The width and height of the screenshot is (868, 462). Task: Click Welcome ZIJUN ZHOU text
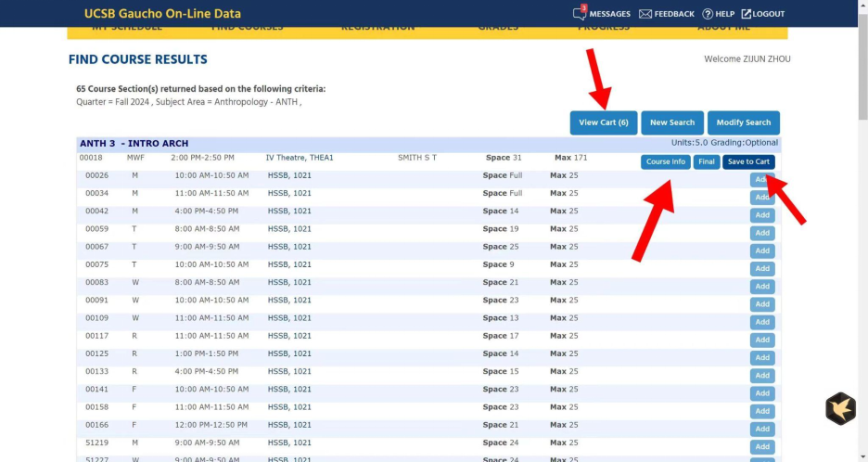point(747,59)
